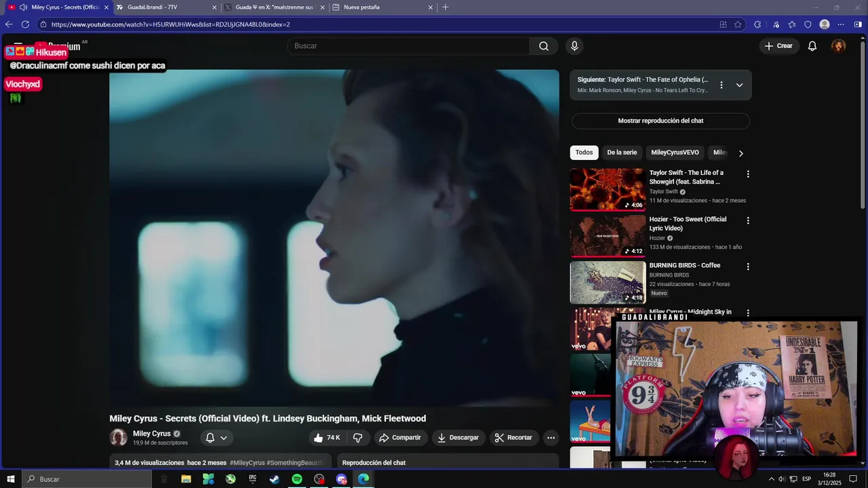868x488 pixels.
Task: Click #MileyCyrus hashtag link
Action: click(248, 463)
